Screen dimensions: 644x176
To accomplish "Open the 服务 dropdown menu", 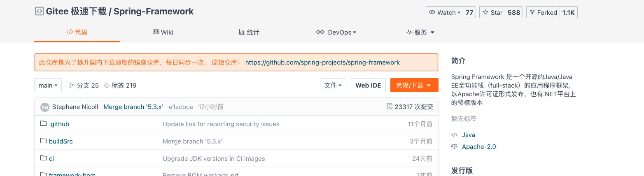I will (x=420, y=32).
